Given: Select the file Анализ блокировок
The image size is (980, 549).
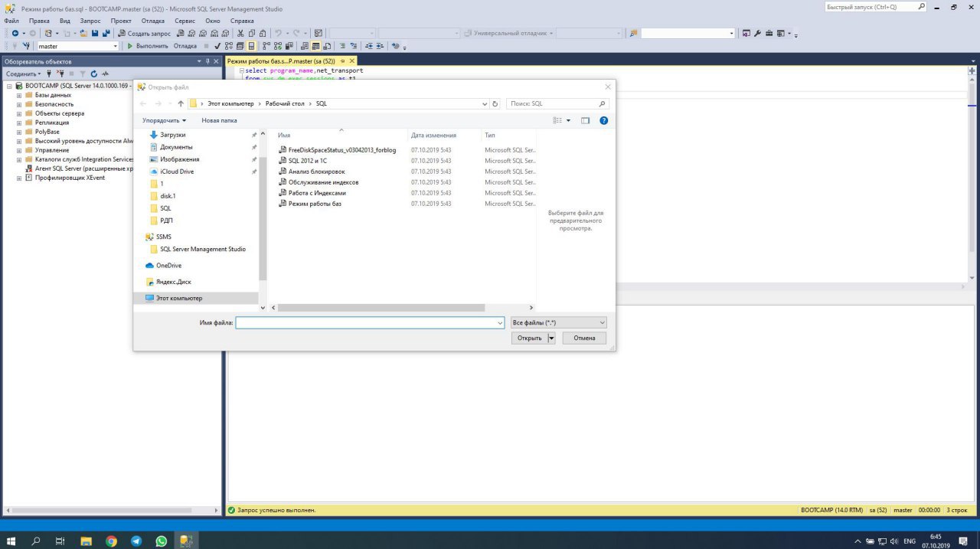Looking at the screenshot, I should pyautogui.click(x=316, y=172).
